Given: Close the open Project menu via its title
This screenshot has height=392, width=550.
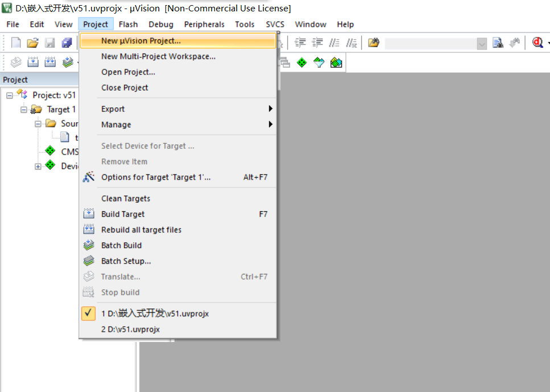Looking at the screenshot, I should pyautogui.click(x=96, y=24).
